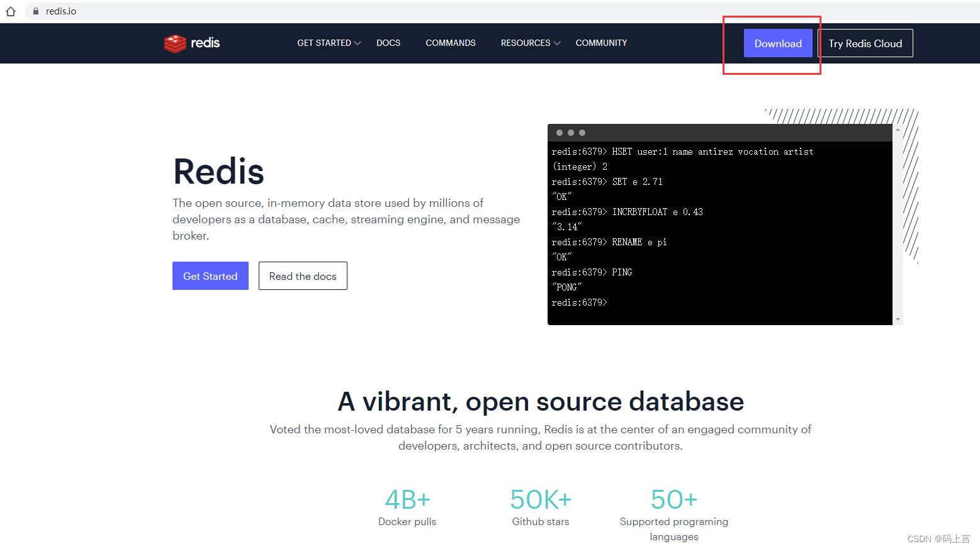The height and width of the screenshot is (549, 980).
Task: Click the large Redis heading
Action: [218, 171]
